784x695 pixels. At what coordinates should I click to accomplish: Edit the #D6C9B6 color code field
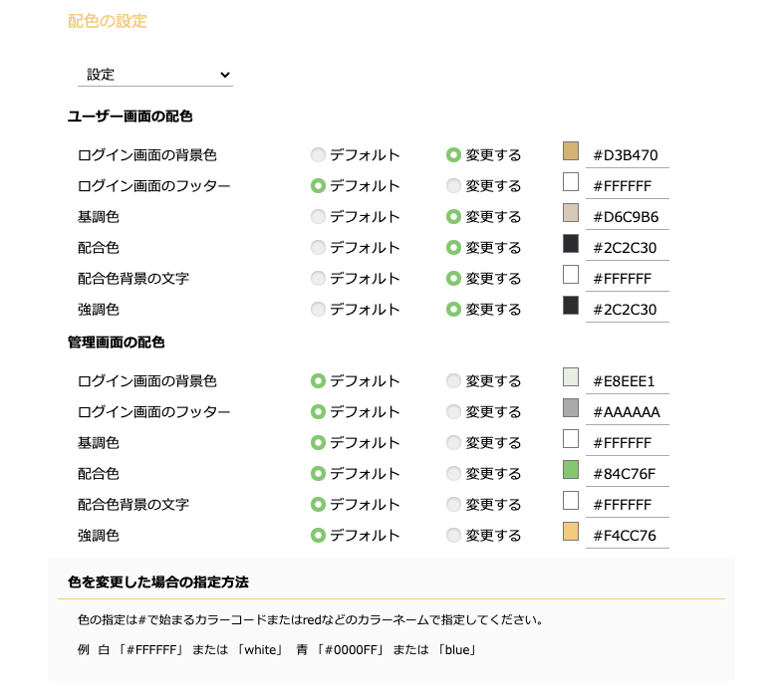(627, 217)
